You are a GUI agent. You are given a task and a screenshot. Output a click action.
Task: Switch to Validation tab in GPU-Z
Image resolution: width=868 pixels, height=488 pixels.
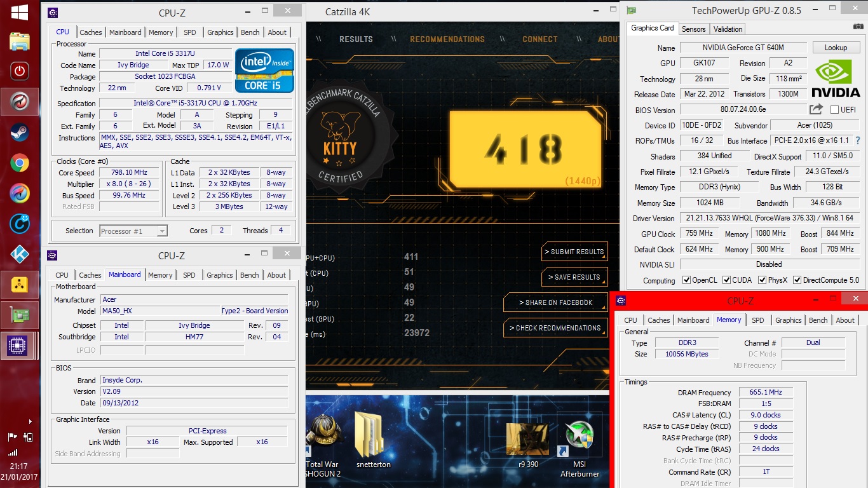coord(728,29)
